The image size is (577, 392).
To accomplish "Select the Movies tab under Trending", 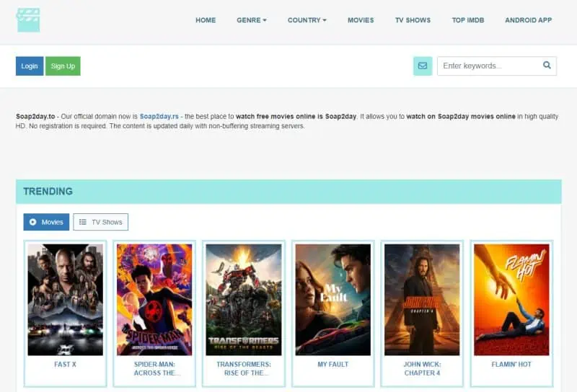I will pyautogui.click(x=46, y=222).
